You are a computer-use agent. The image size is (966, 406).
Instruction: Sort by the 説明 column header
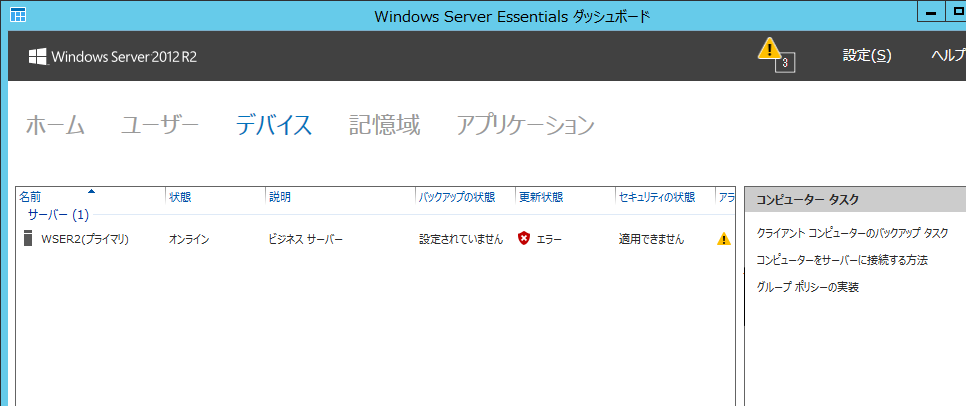click(x=280, y=197)
